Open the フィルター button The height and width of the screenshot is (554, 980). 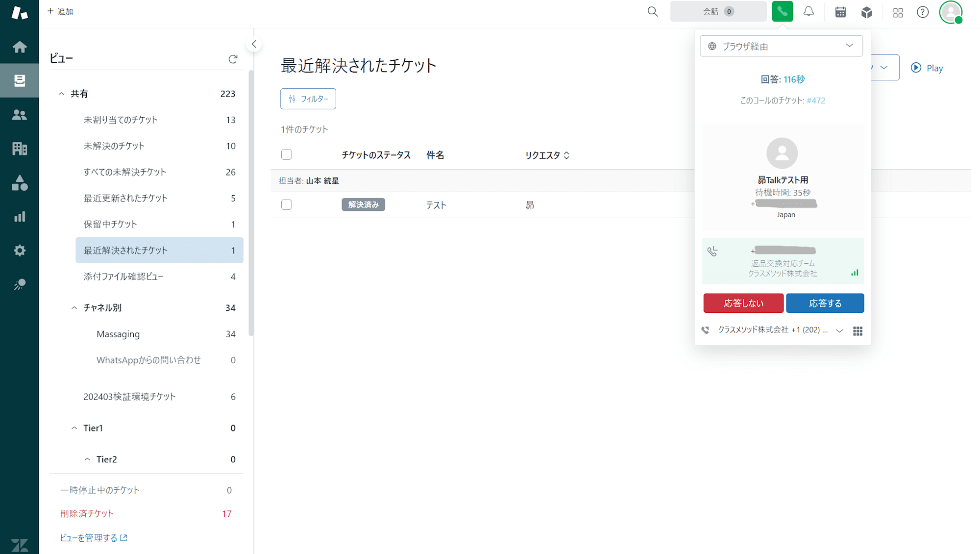click(308, 99)
